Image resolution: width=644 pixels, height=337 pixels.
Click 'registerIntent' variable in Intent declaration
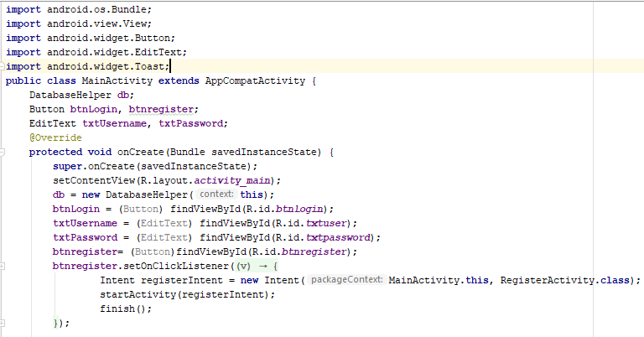pos(181,280)
